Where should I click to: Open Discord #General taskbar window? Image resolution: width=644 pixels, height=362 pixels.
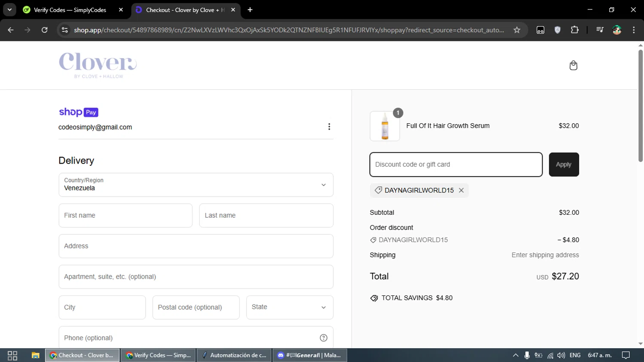coord(310,355)
